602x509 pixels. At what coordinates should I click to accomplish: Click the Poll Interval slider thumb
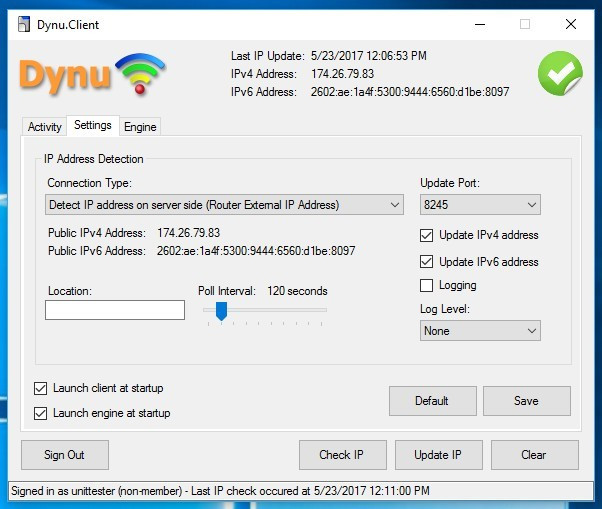coord(222,311)
